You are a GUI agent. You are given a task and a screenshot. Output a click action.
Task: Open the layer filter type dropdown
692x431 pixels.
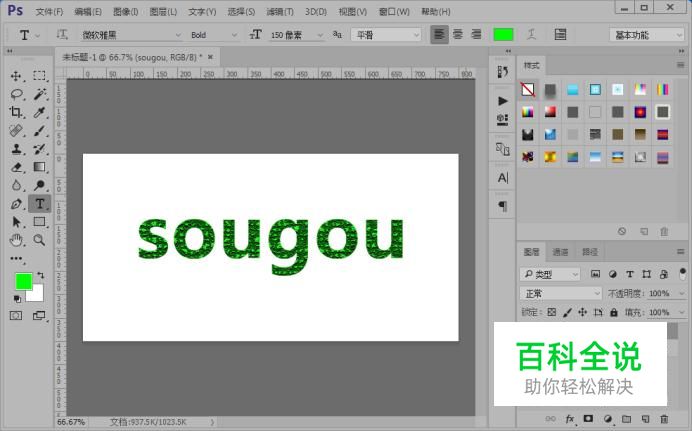coord(550,274)
